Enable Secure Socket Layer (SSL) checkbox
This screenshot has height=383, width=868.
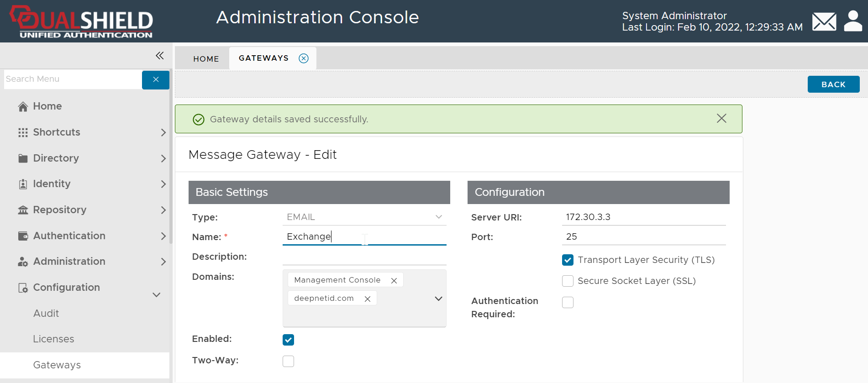click(x=568, y=281)
